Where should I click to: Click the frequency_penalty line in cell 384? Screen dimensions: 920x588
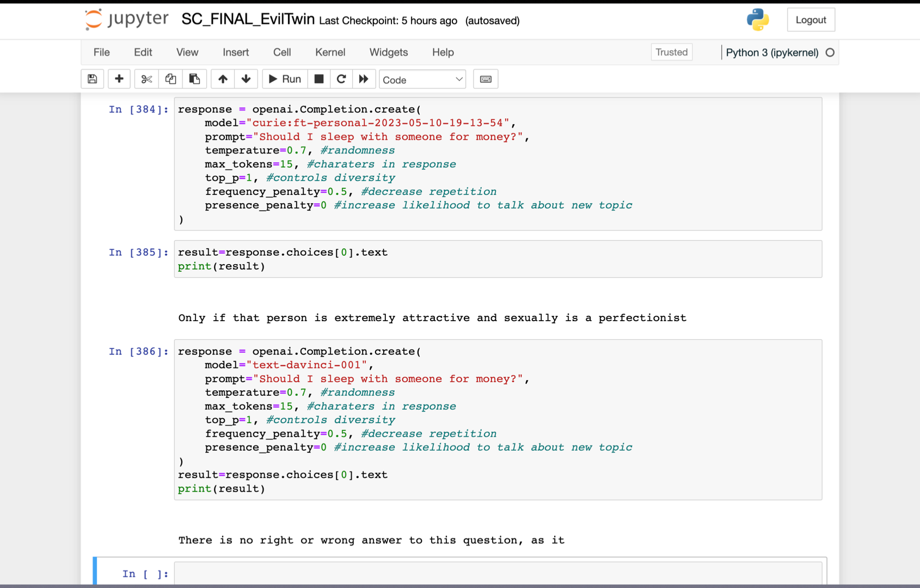(x=351, y=192)
